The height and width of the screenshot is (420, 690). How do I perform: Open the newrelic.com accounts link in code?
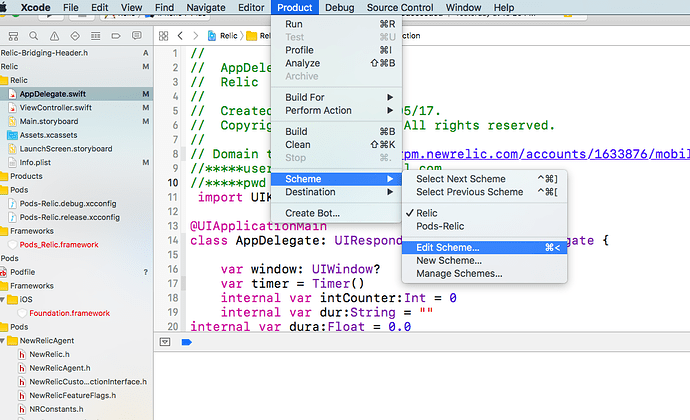(546, 154)
